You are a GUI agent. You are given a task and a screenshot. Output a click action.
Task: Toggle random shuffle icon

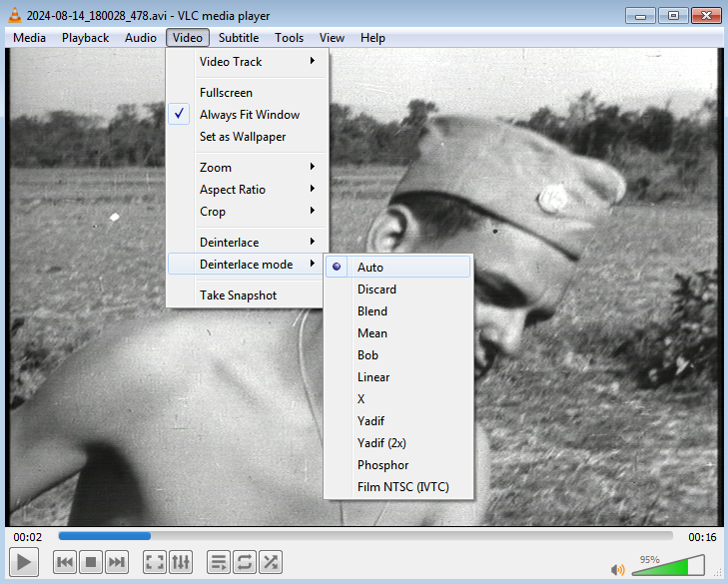[x=271, y=562]
